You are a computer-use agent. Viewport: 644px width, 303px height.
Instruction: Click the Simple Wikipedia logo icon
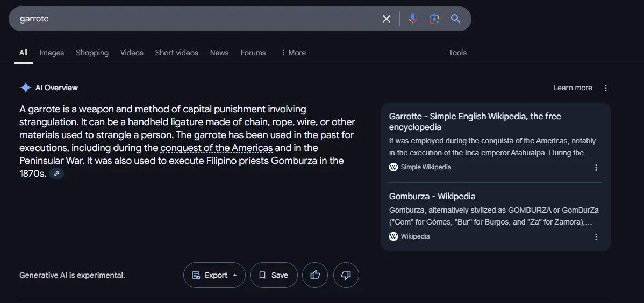point(393,167)
